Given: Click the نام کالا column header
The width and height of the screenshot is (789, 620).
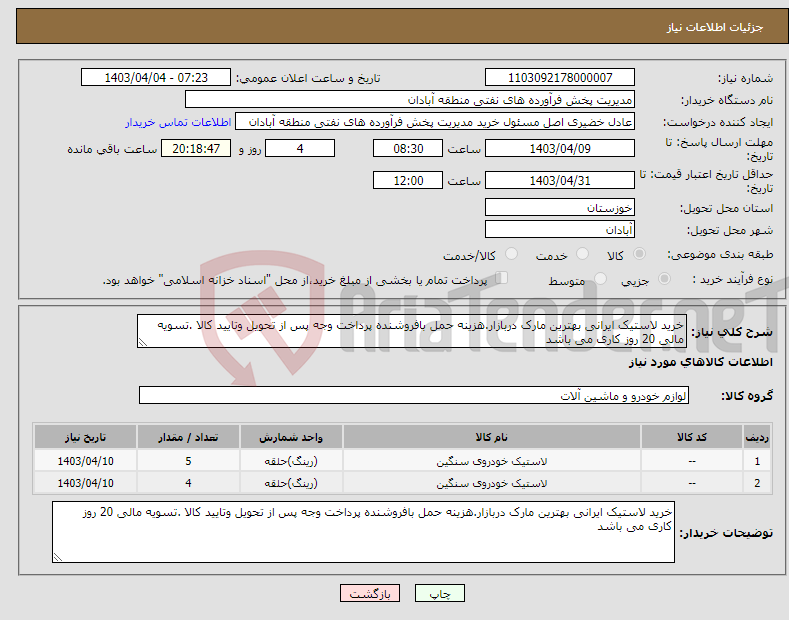Looking at the screenshot, I should 492,437.
